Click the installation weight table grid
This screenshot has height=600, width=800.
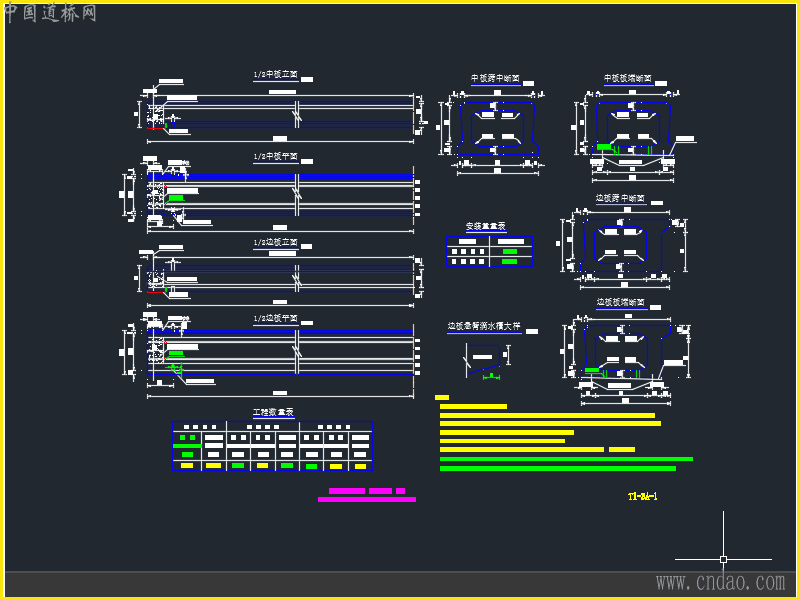[489, 251]
